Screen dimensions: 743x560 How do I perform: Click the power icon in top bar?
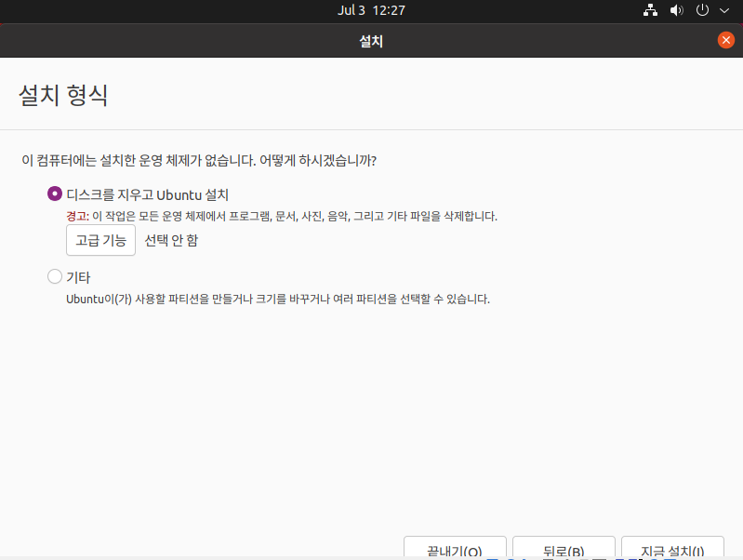[x=702, y=10]
